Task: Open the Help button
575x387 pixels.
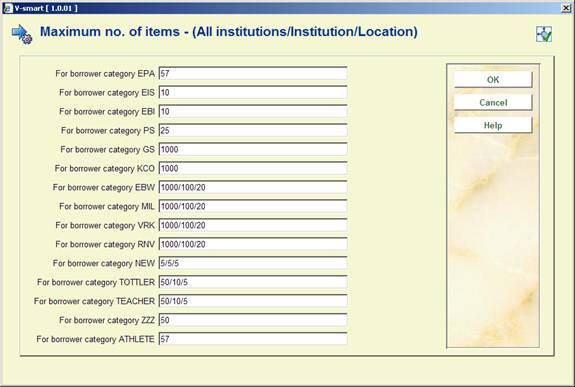Action: click(493, 125)
